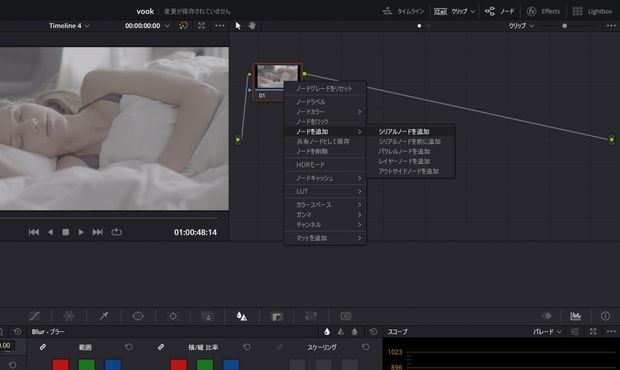Jump to first frame

(34, 232)
